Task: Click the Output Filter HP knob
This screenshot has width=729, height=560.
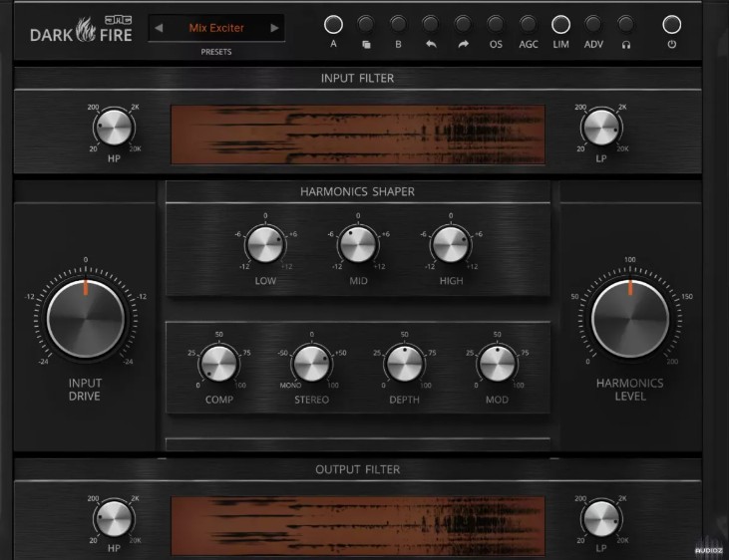Action: [114, 519]
